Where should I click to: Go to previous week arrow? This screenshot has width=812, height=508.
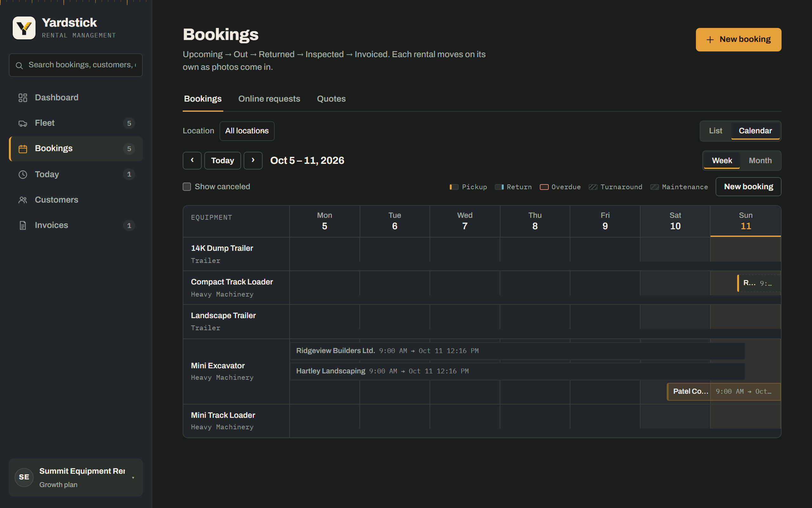point(192,161)
